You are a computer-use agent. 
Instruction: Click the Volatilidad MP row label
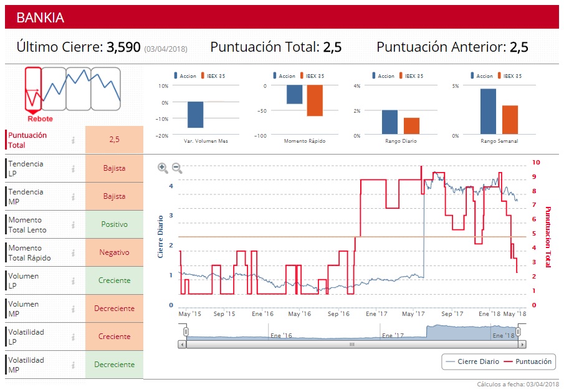click(x=26, y=365)
